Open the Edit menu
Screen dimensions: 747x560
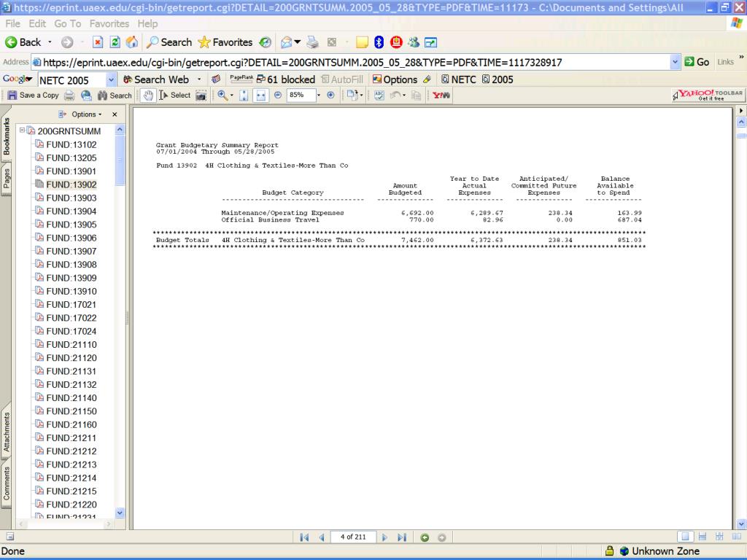(x=37, y=23)
